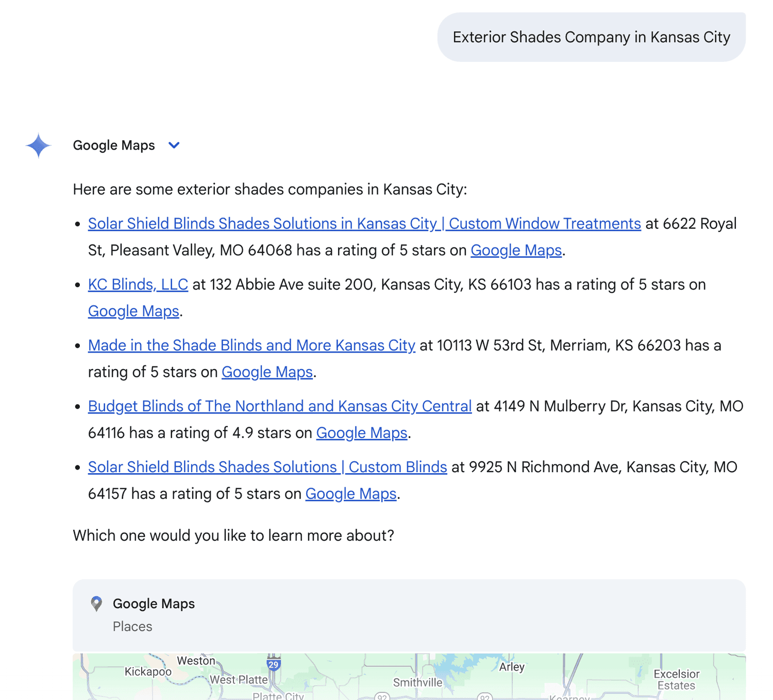Open the KC Blinds, LLC link
This screenshot has height=700, width=773.
[x=138, y=285]
